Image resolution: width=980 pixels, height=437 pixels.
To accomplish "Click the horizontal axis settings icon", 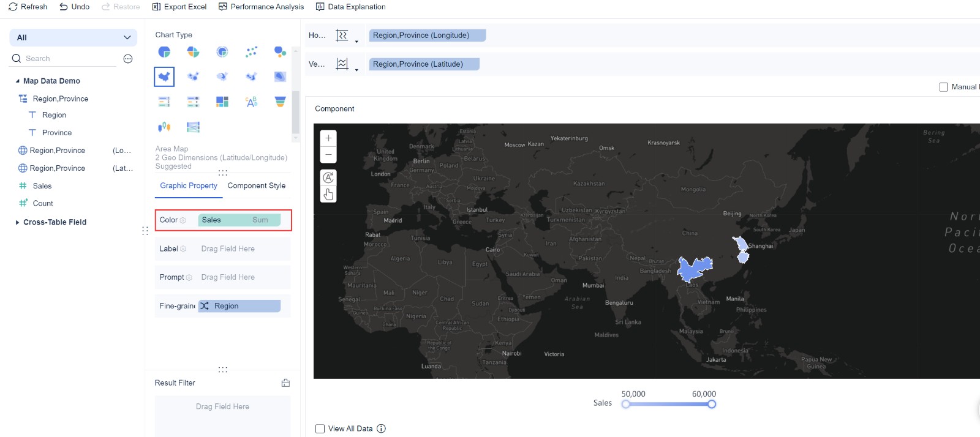I will click(x=342, y=35).
